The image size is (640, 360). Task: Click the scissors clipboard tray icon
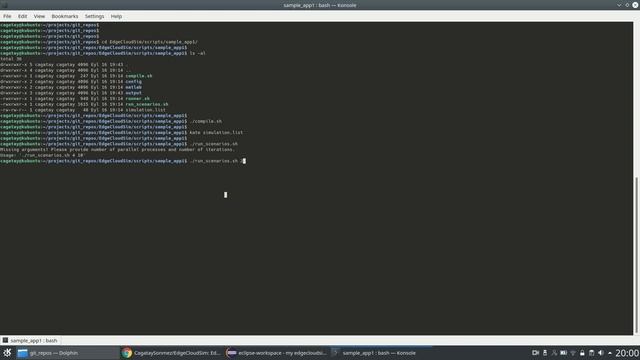(554, 353)
